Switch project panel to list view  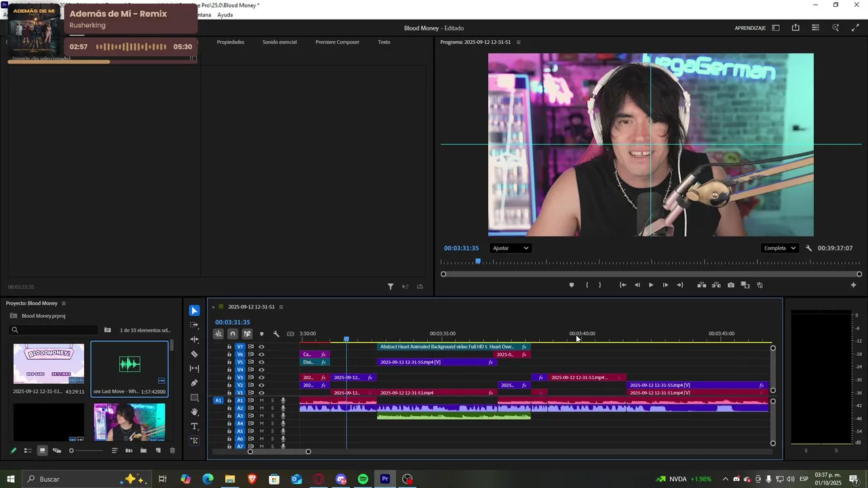(x=28, y=451)
